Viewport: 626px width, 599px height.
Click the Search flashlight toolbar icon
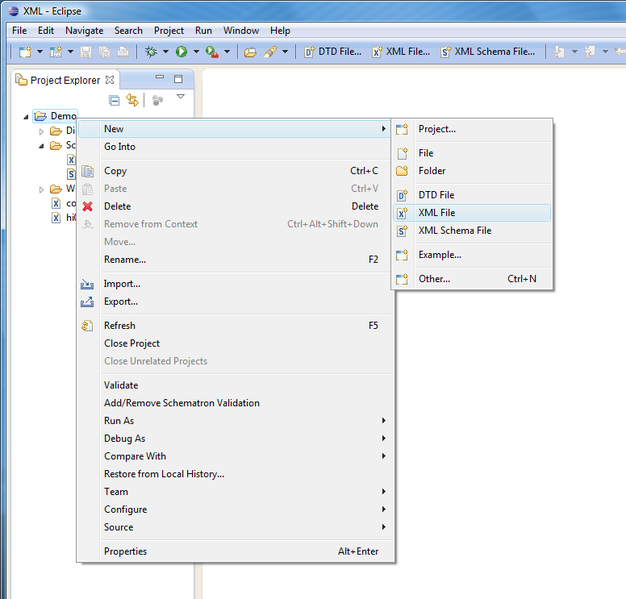tap(270, 52)
